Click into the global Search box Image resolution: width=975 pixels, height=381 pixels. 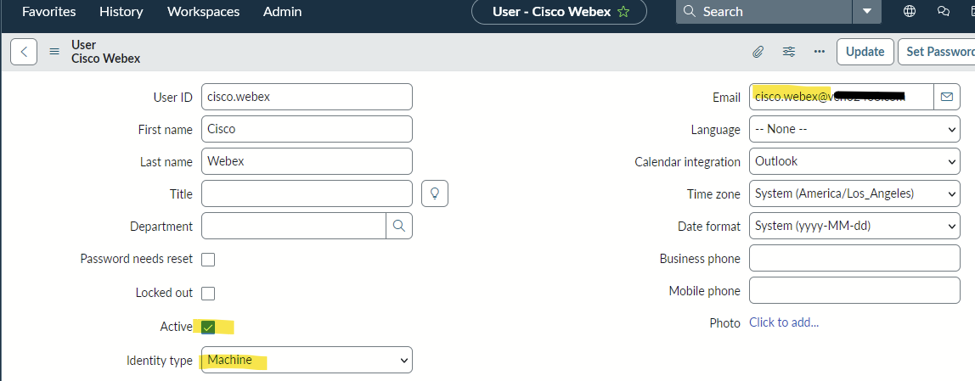pyautogui.click(x=765, y=11)
